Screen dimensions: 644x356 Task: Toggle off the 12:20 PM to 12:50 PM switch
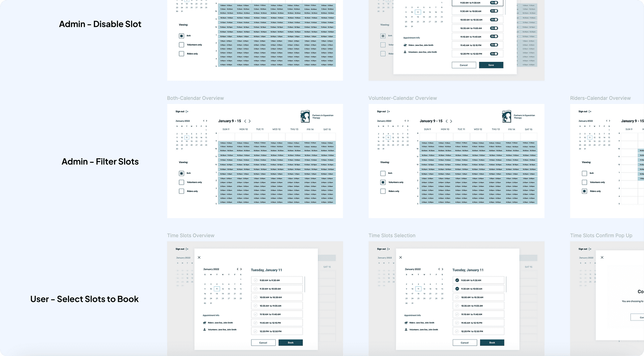coord(494,54)
